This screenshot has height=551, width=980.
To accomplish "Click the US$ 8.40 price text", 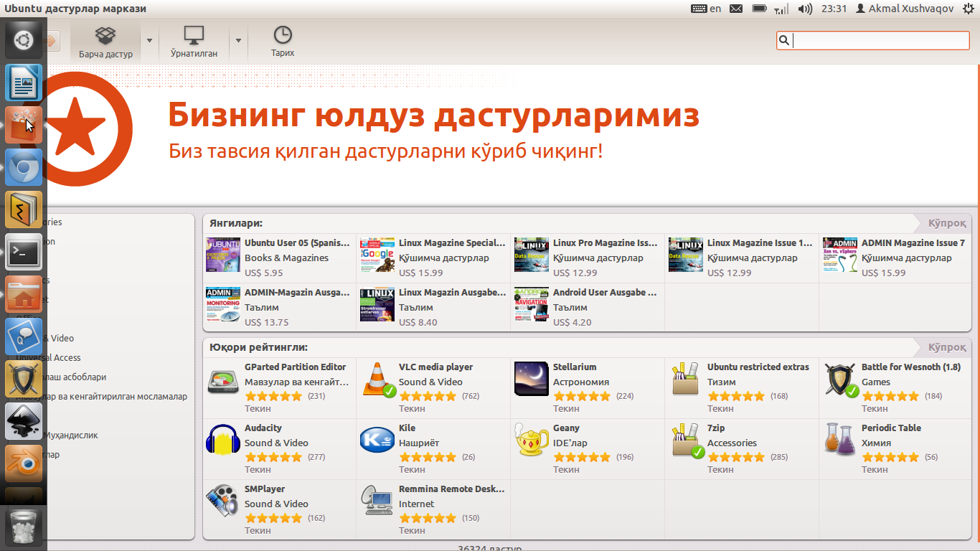I will click(418, 322).
